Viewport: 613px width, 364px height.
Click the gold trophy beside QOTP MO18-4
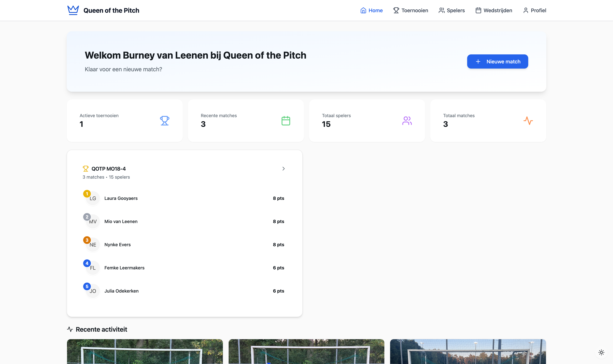(x=85, y=168)
